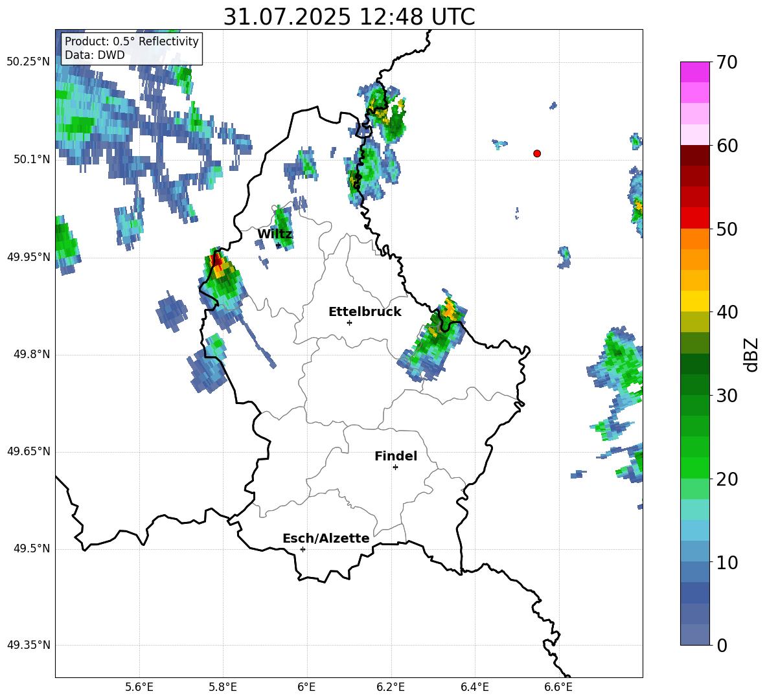Click the 70 tick on colorbar
The image size is (767, 700).
click(x=727, y=62)
